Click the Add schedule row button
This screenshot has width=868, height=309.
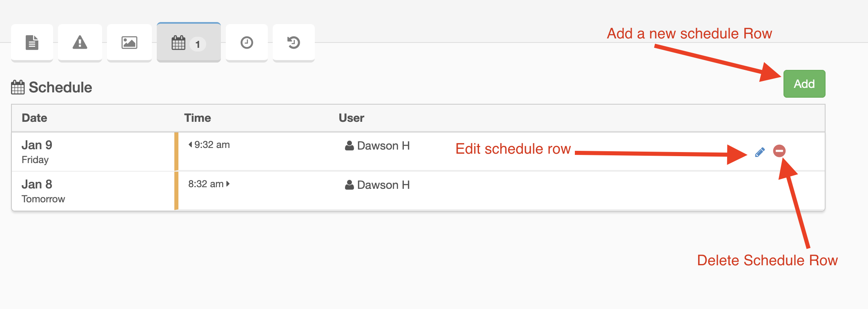[804, 84]
